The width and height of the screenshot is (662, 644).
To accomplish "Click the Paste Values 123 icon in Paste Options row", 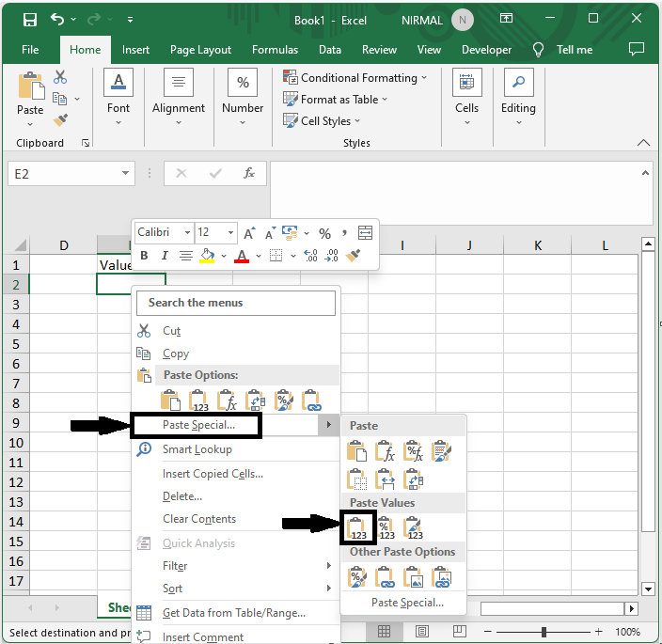I will [x=198, y=401].
